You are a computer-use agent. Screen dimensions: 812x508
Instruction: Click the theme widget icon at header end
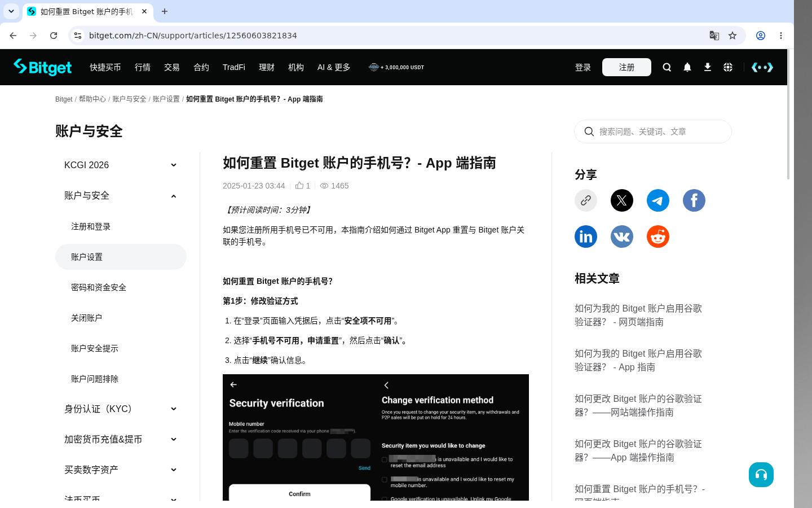762,67
